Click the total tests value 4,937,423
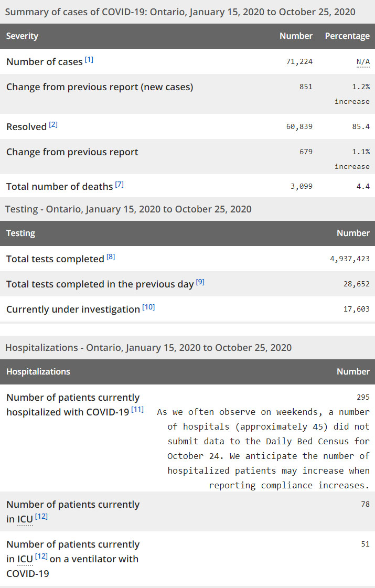Image resolution: width=375 pixels, height=588 pixels. tap(349, 259)
